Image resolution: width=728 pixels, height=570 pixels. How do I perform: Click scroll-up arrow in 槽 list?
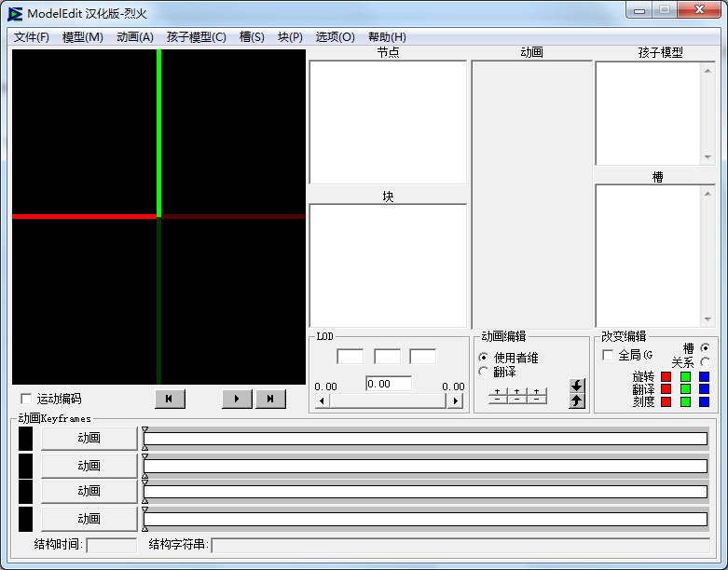[707, 194]
